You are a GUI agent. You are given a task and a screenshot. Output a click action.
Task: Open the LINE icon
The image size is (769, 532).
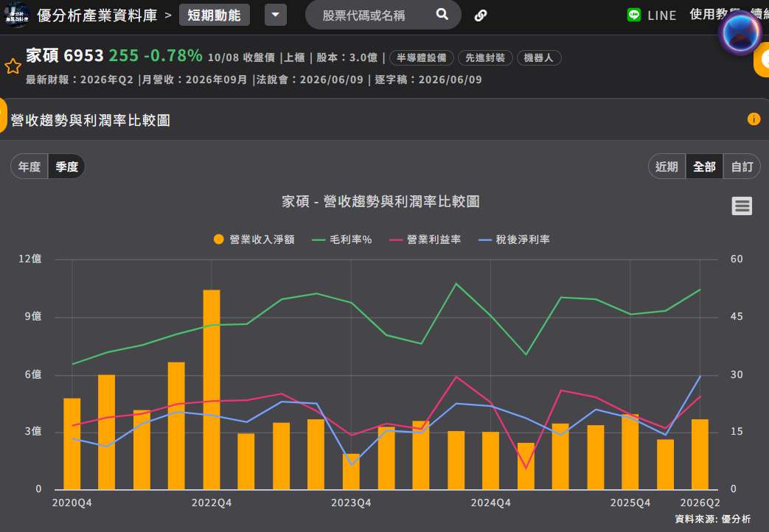pos(634,15)
